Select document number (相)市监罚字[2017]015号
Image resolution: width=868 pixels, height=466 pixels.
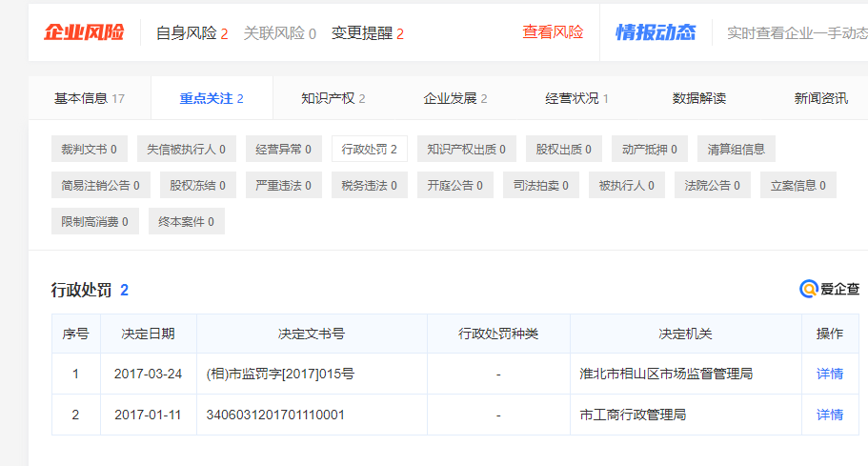click(x=280, y=374)
